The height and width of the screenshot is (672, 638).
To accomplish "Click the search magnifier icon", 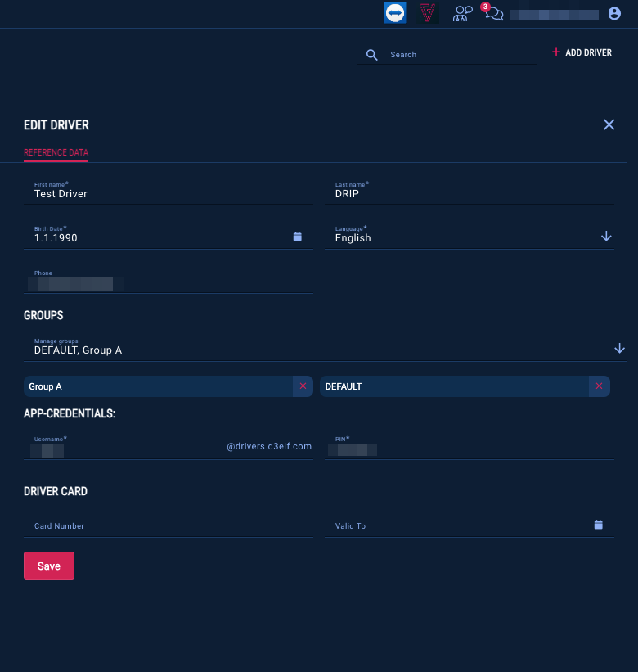I will (x=372, y=55).
